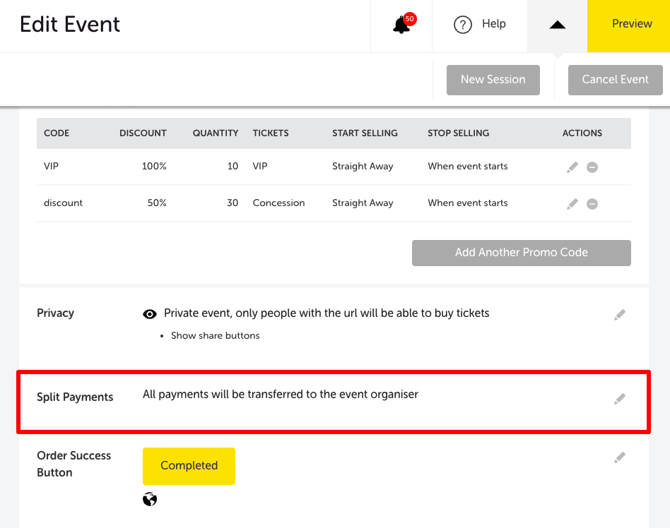Click the Privacy label

(56, 313)
